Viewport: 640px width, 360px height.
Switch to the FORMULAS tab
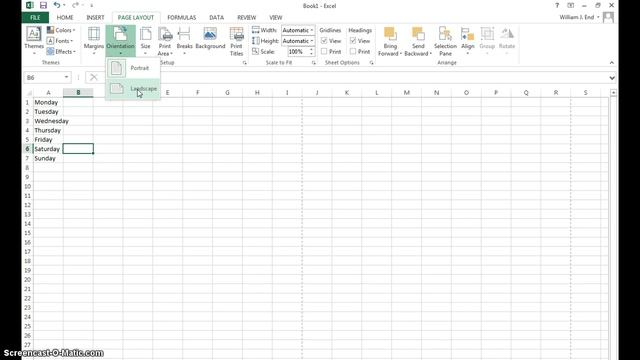(182, 18)
